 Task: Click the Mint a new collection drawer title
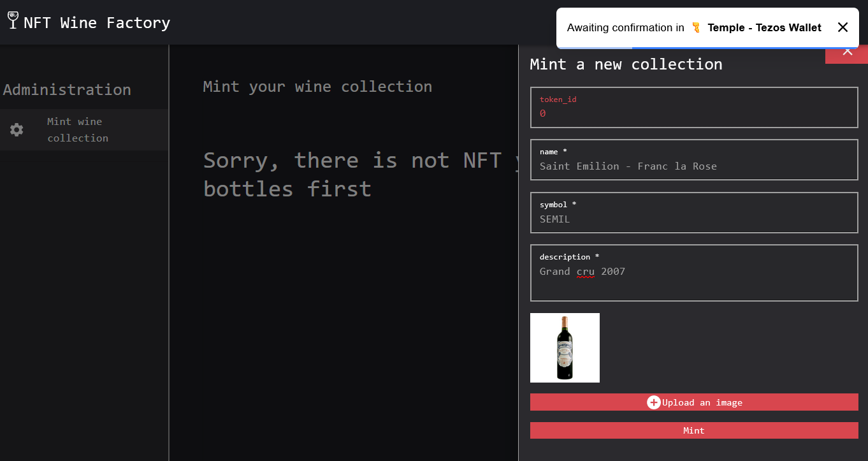[626, 64]
